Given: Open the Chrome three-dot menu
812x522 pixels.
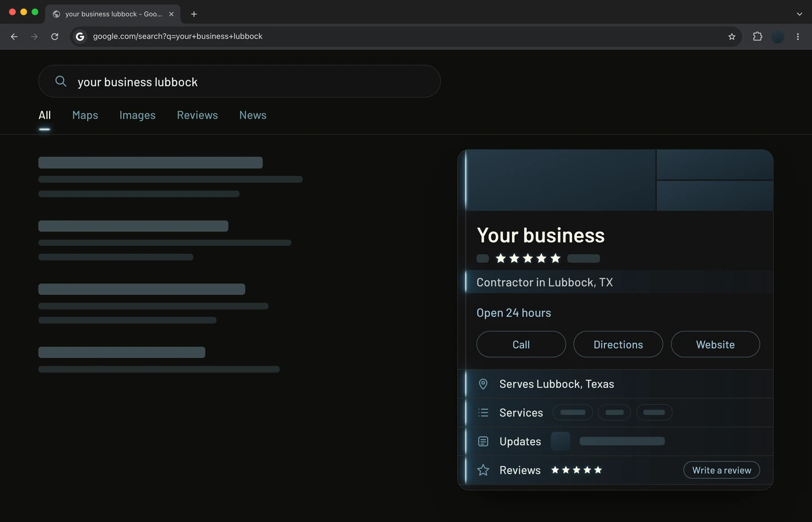Looking at the screenshot, I should coord(798,37).
